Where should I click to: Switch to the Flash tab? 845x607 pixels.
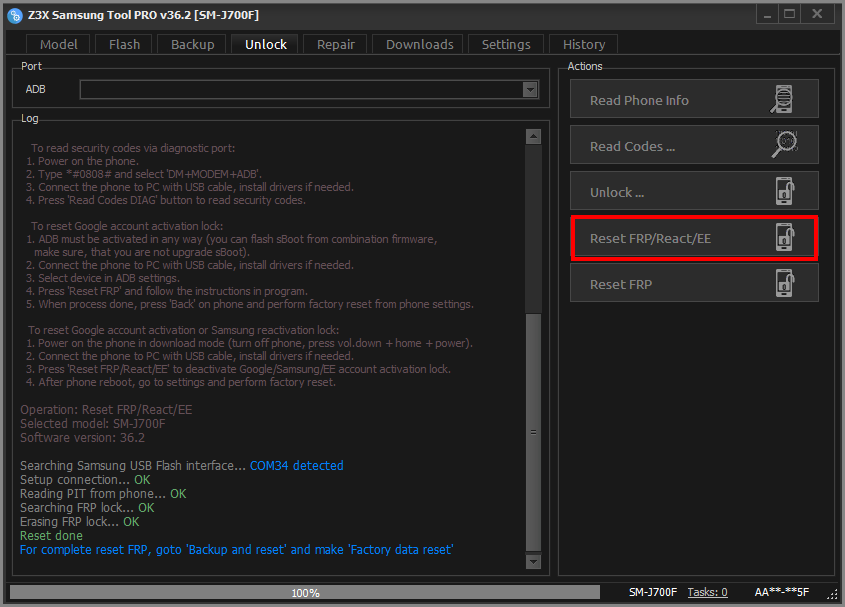tap(124, 44)
